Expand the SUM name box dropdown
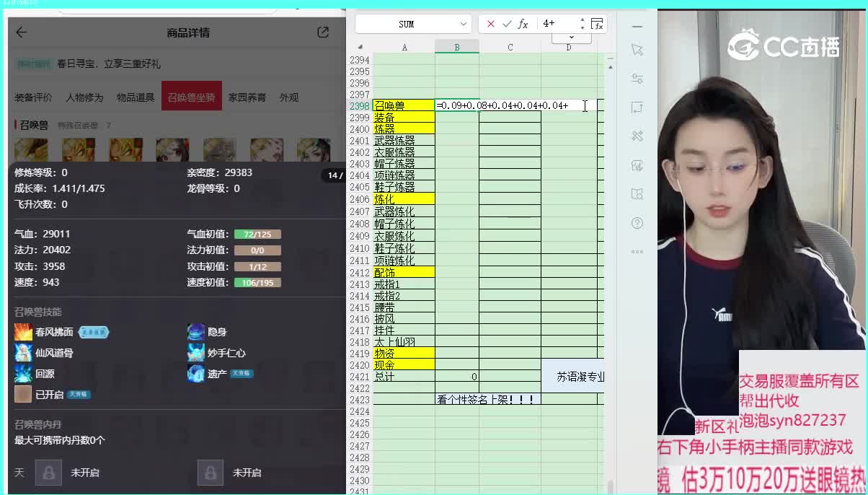868x495 pixels. click(462, 24)
